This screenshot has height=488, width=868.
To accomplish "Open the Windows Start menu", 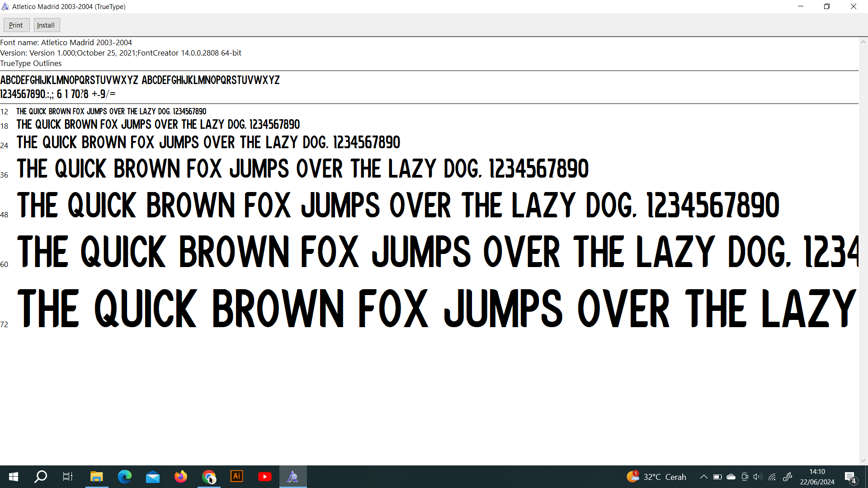I will point(14,477).
